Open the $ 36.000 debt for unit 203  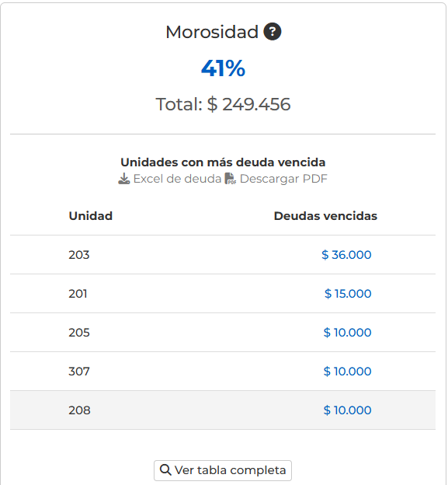[346, 255]
